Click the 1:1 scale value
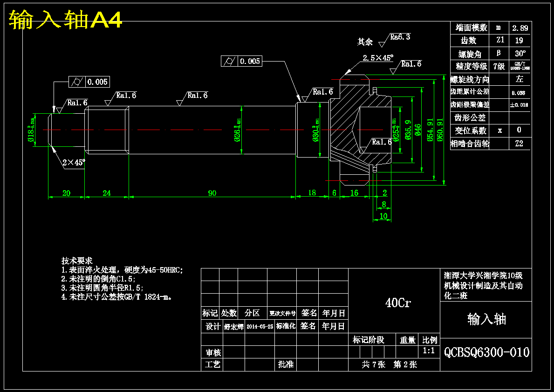This screenshot has width=554, height=392. point(429,351)
